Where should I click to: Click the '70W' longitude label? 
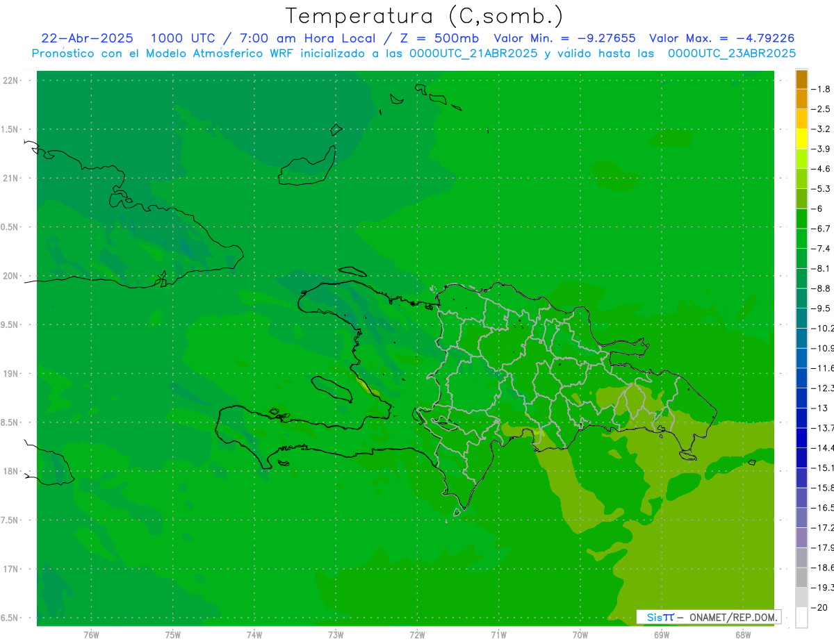[x=580, y=634]
